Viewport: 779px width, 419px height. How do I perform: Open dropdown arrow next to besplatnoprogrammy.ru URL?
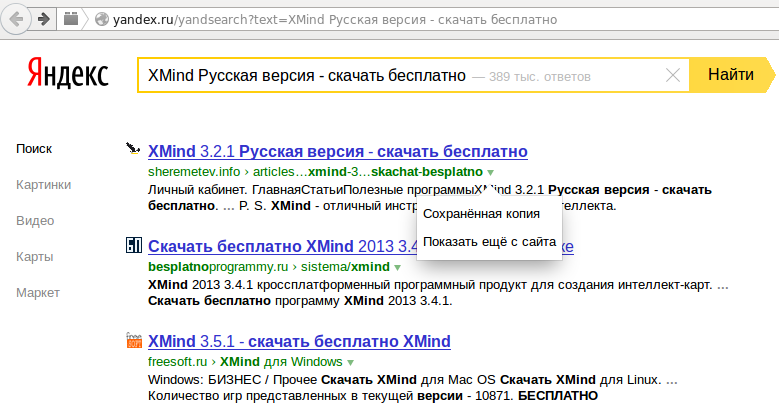pos(397,267)
